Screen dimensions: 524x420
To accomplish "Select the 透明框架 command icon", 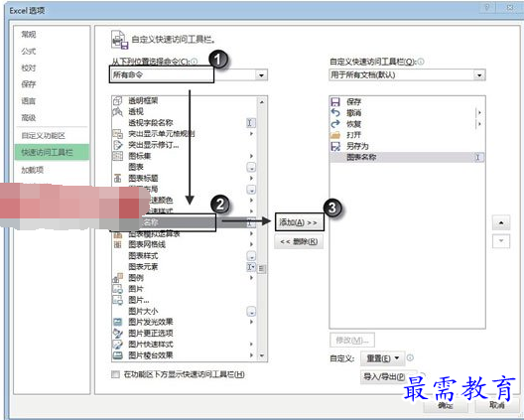I will [117, 100].
